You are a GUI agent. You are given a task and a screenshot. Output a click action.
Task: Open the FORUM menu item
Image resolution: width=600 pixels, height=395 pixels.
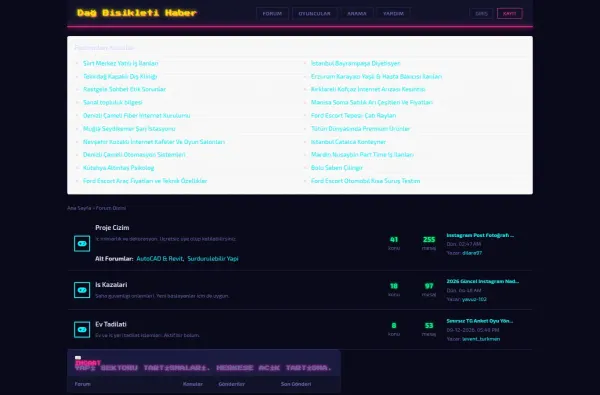(x=272, y=13)
